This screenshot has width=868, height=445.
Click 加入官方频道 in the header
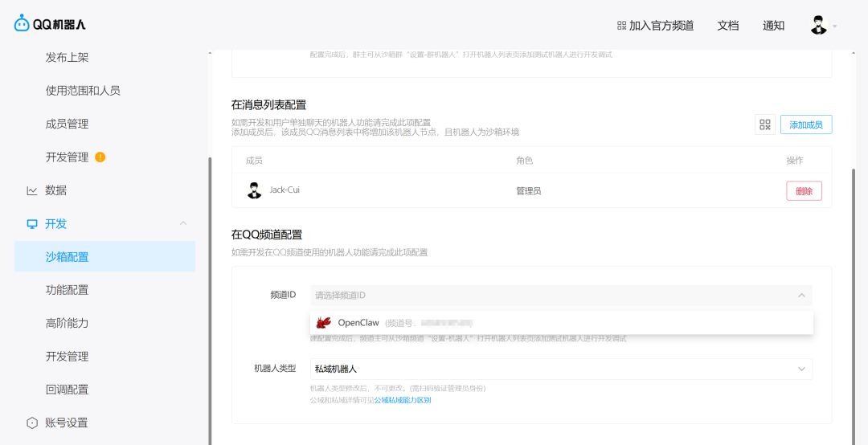tap(655, 26)
